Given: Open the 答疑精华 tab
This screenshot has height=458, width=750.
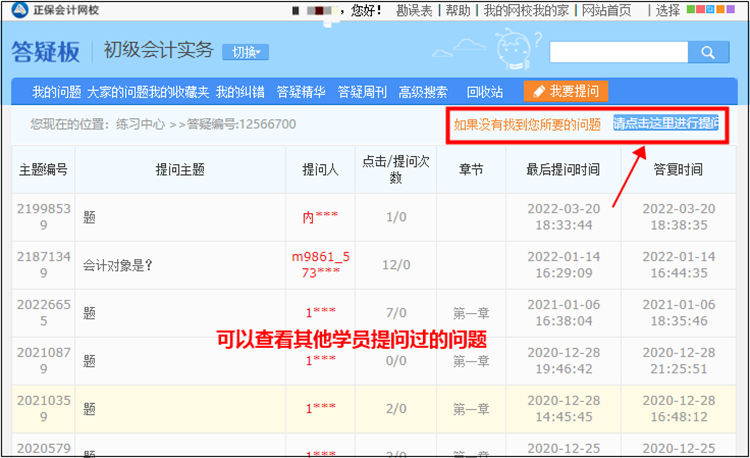Looking at the screenshot, I should (301, 91).
